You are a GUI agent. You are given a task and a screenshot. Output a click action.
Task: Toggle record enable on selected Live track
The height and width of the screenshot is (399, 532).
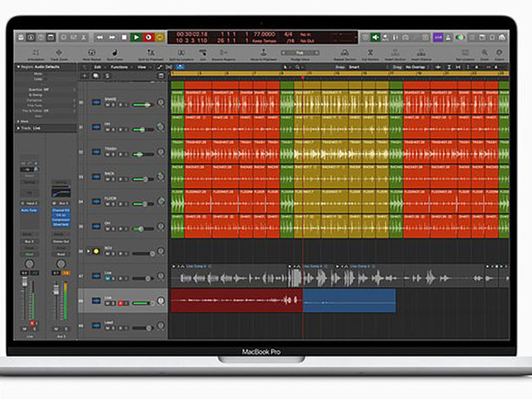click(120, 303)
